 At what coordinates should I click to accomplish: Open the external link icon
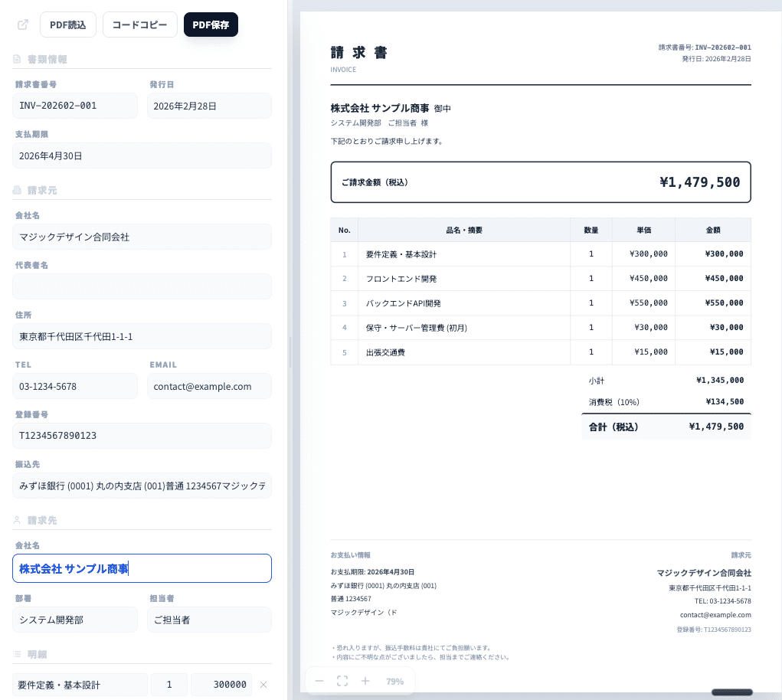point(23,25)
